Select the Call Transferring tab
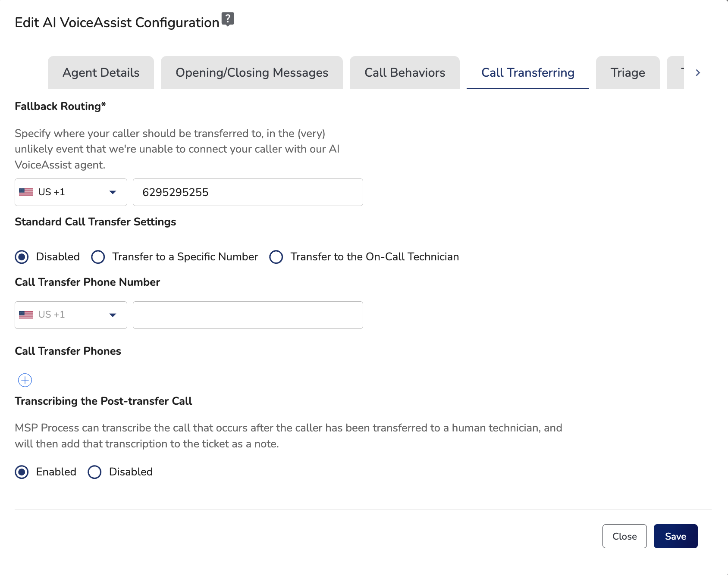This screenshot has width=728, height=575. (527, 72)
